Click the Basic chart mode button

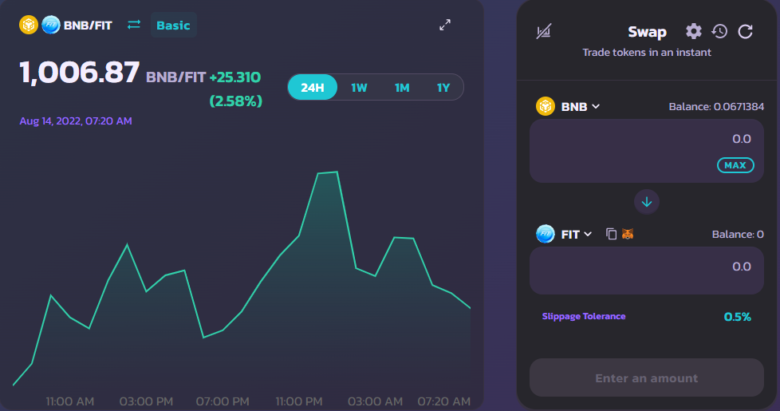point(174,25)
